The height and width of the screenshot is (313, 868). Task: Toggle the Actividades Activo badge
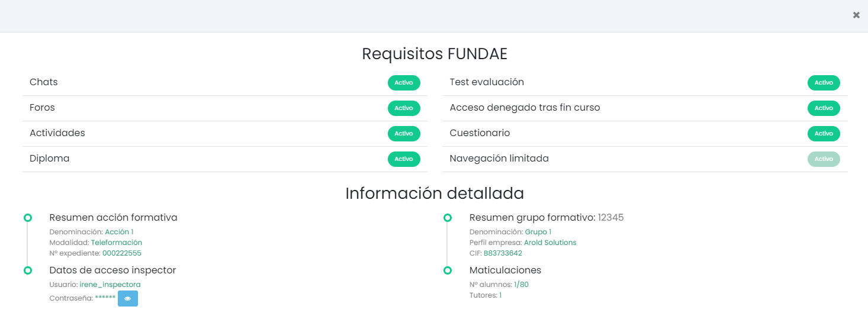404,134
